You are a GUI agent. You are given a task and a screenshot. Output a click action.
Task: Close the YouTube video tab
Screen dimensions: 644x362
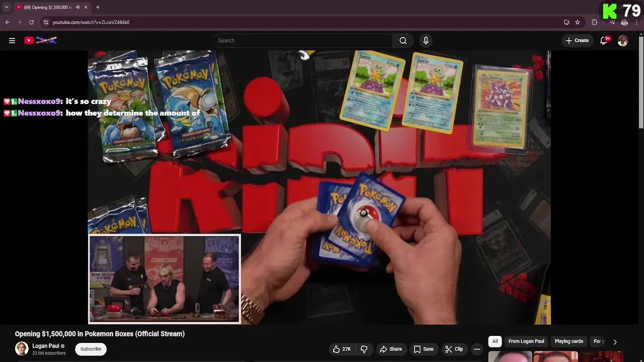click(x=86, y=7)
